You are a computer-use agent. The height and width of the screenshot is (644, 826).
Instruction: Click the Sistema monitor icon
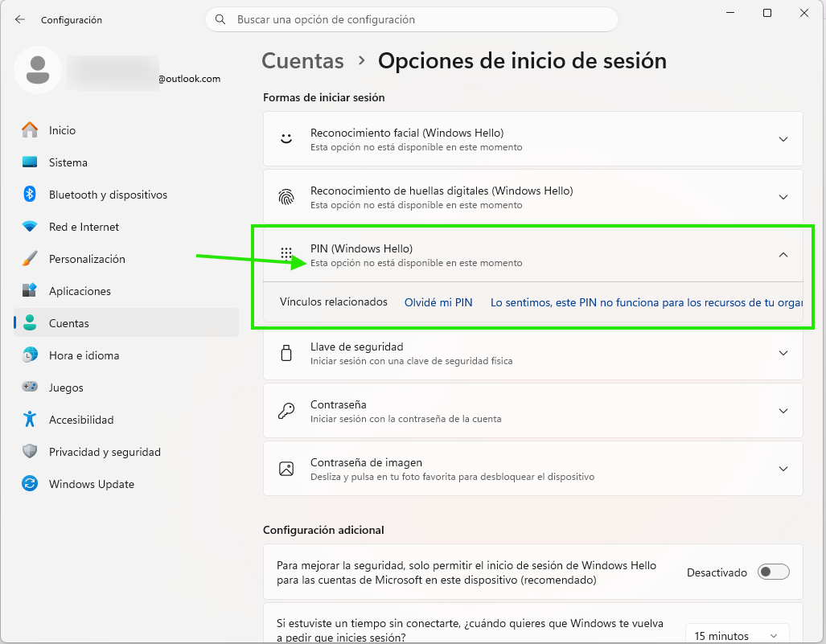coord(30,162)
